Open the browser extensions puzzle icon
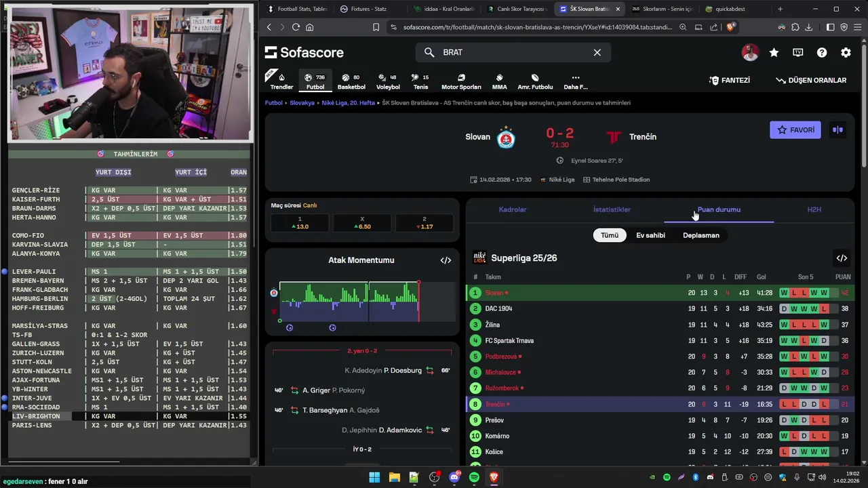This screenshot has height=488, width=868. point(795,27)
